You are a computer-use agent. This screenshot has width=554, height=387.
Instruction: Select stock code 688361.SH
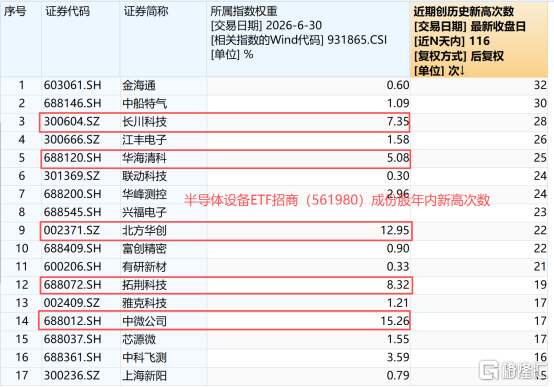[x=72, y=357]
